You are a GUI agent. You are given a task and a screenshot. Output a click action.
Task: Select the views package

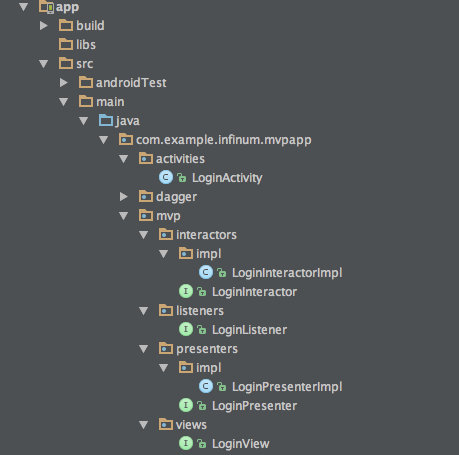point(191,425)
